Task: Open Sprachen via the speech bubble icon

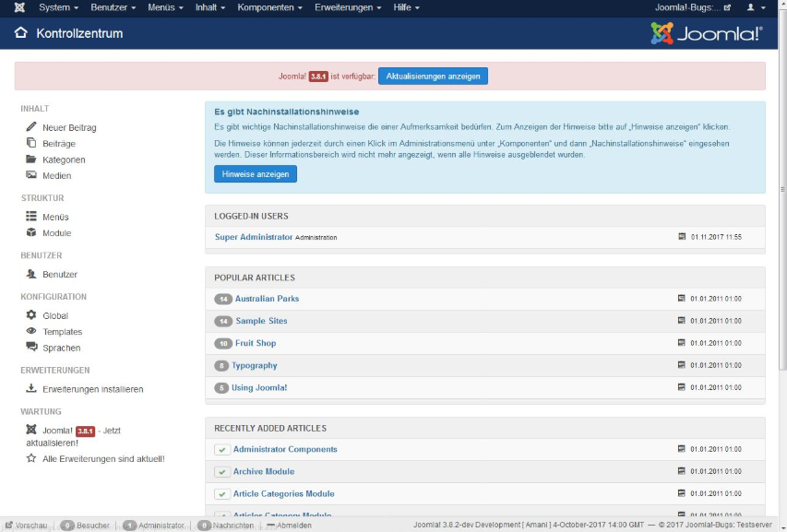Action: coord(30,349)
